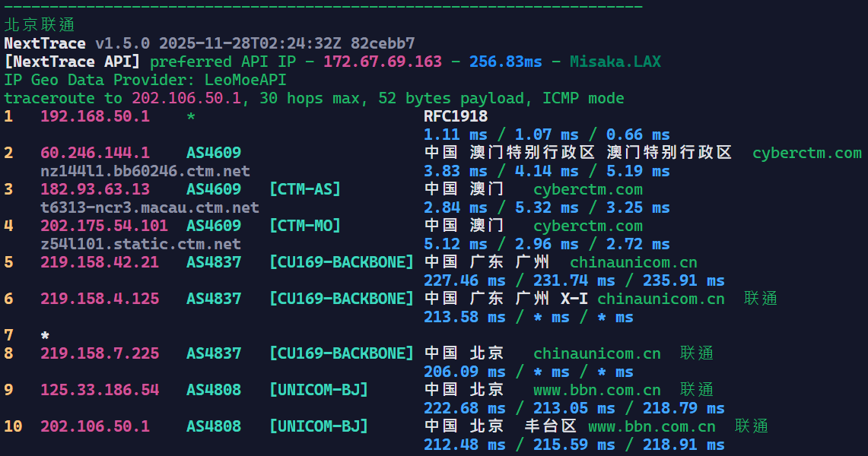Image resolution: width=868 pixels, height=456 pixels.
Task: Click the IP address 219.158.7.225
Action: coord(100,353)
